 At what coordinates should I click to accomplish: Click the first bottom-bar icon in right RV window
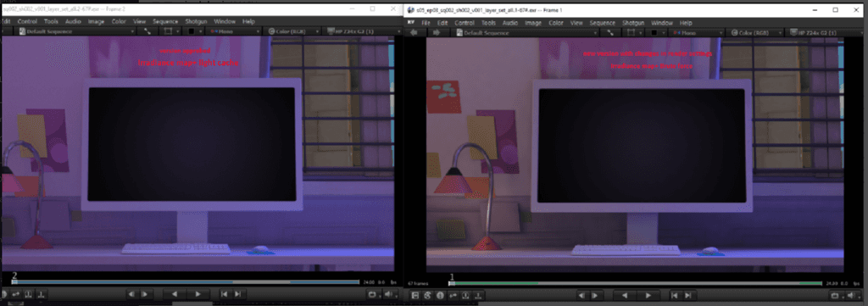(x=415, y=296)
